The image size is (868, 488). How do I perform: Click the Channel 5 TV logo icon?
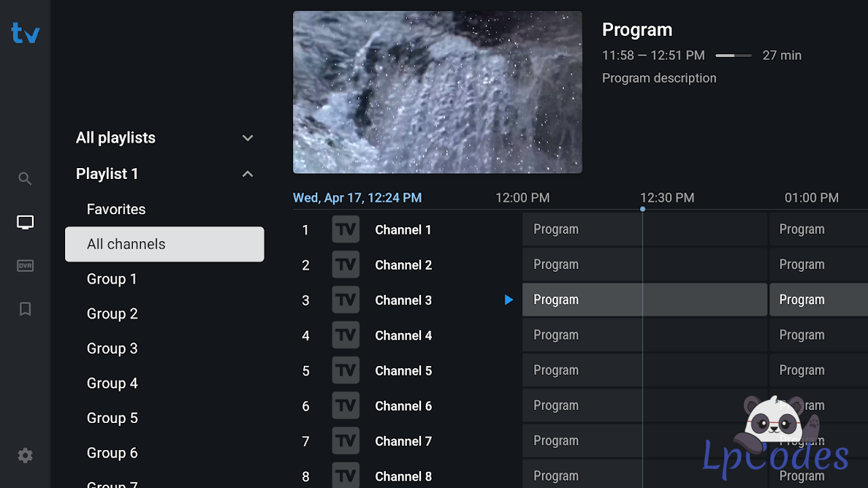pos(346,371)
